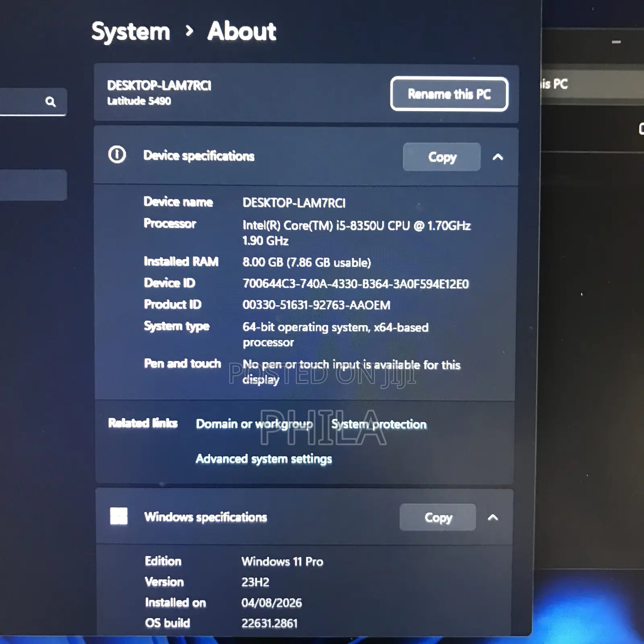The image size is (644, 644).
Task: Click Installed on date 04/08/2026
Action: click(x=272, y=603)
